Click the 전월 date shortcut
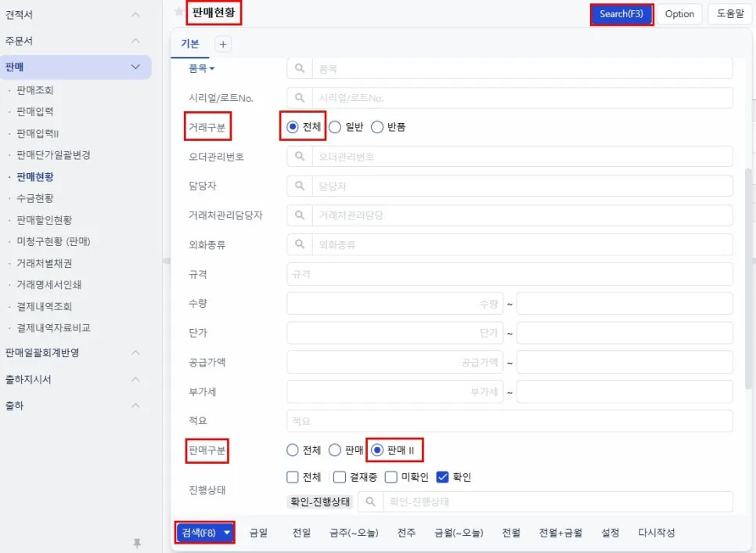Image resolution: width=756 pixels, height=553 pixels. [511, 533]
